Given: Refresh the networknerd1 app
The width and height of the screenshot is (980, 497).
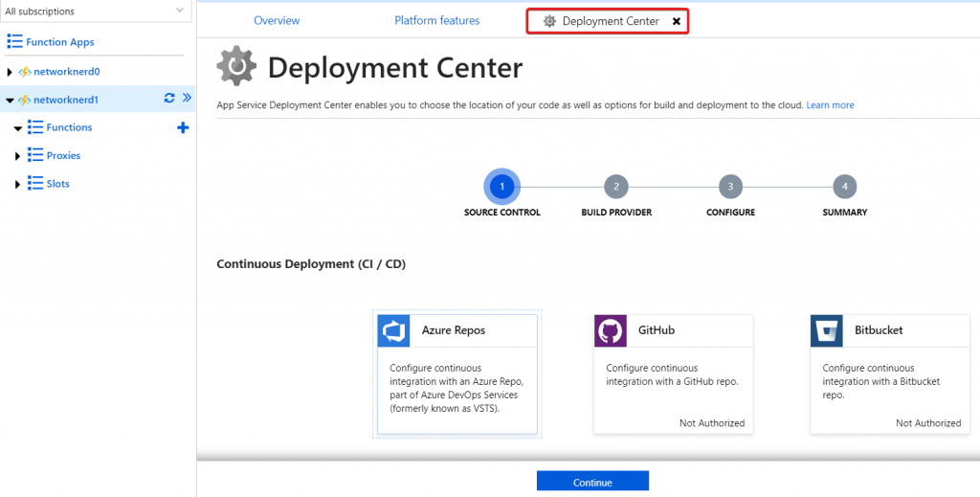Looking at the screenshot, I should [169, 98].
